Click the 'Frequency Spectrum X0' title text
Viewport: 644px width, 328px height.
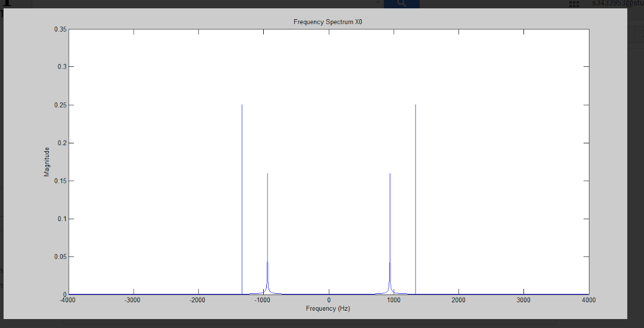(x=328, y=22)
